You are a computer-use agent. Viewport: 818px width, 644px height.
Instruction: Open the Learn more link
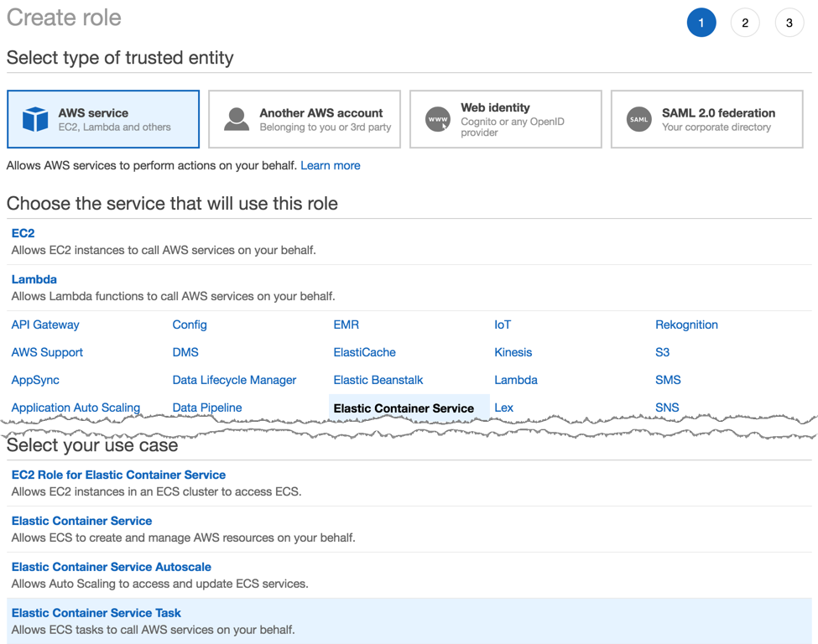[331, 165]
